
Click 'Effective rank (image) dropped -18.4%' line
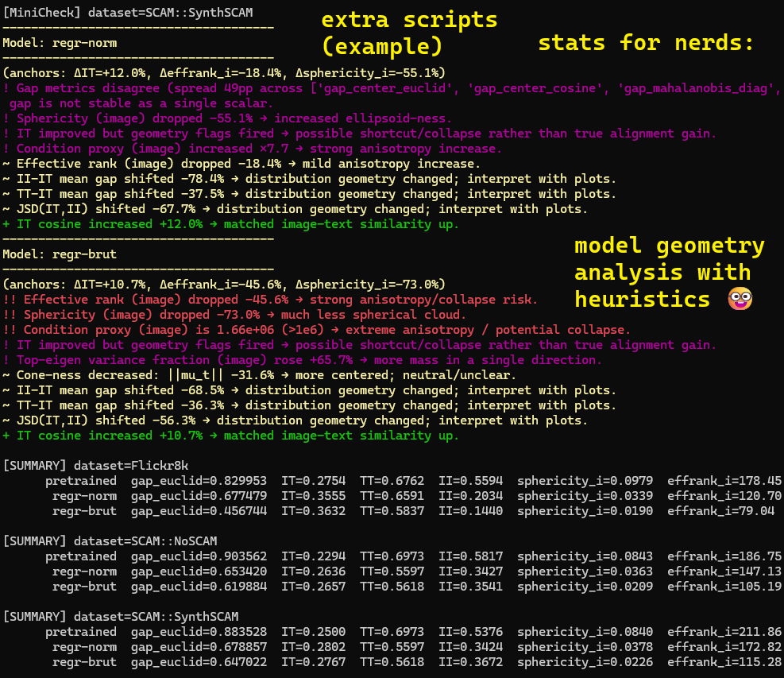tap(241, 164)
